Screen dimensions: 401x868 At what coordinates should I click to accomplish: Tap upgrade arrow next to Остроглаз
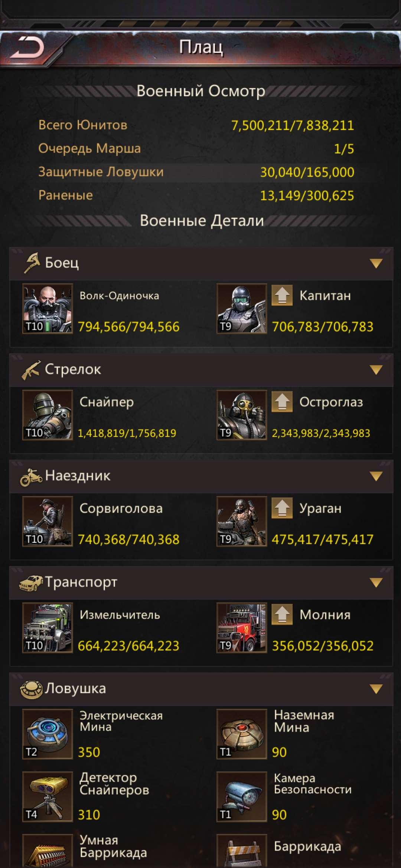282,402
